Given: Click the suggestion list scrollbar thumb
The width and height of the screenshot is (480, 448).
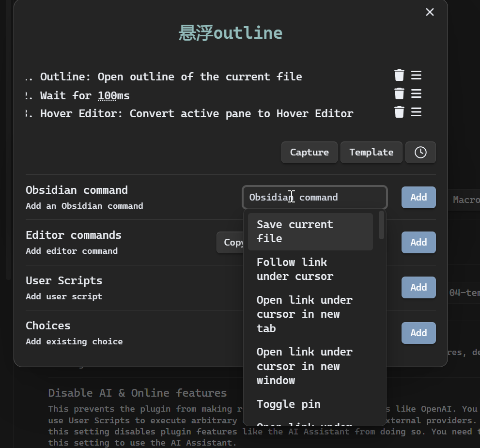Looking at the screenshot, I should point(381,225).
